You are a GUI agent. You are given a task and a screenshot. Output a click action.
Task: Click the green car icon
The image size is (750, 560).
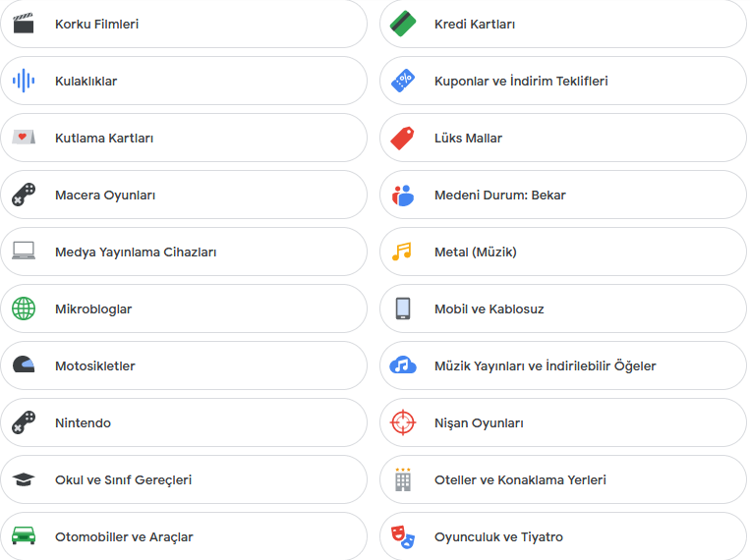coord(24,536)
